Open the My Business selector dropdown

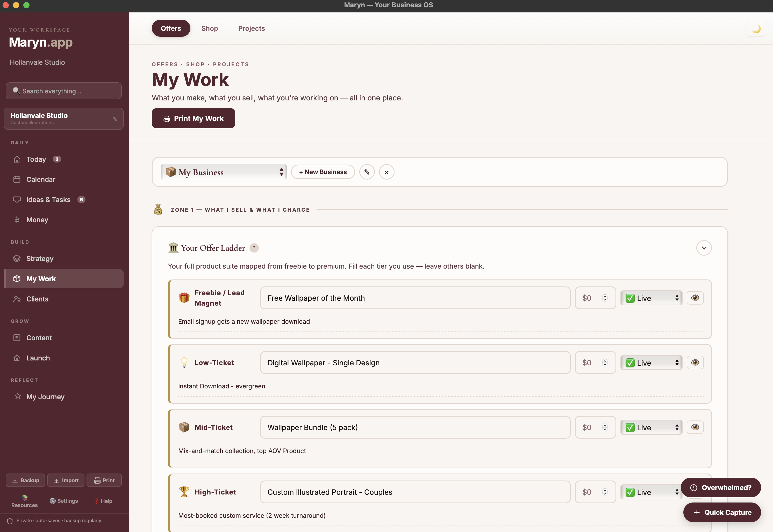click(x=223, y=172)
